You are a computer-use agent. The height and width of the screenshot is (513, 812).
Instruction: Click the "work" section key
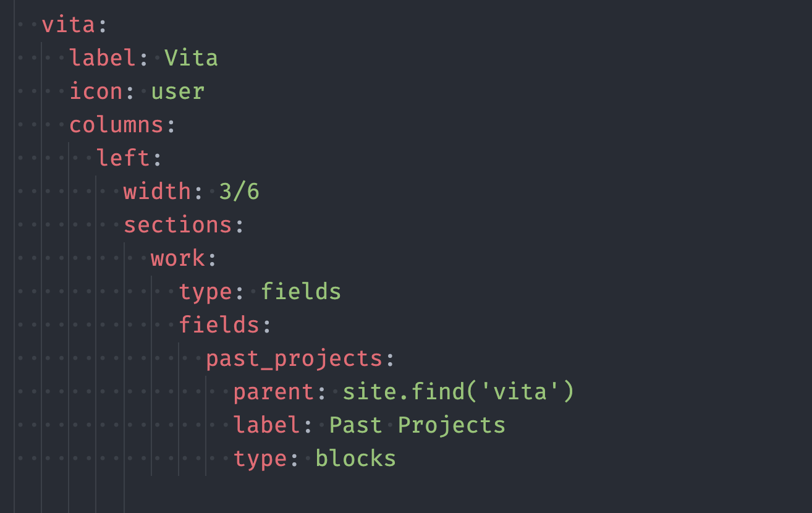pos(178,258)
